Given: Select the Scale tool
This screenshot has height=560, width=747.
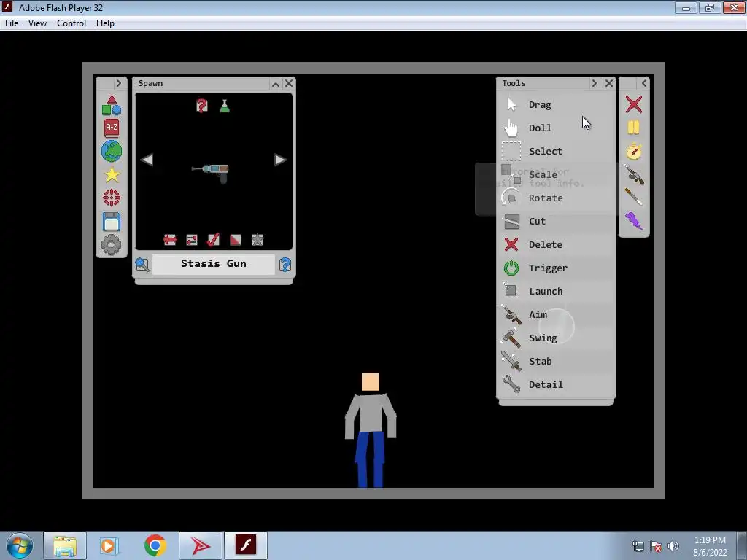Looking at the screenshot, I should point(556,175).
